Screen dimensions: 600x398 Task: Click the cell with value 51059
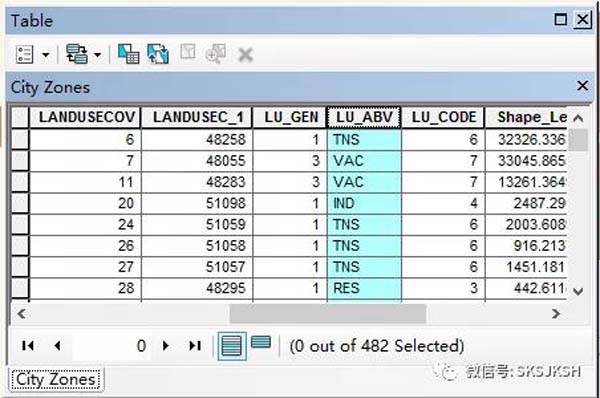click(197, 225)
